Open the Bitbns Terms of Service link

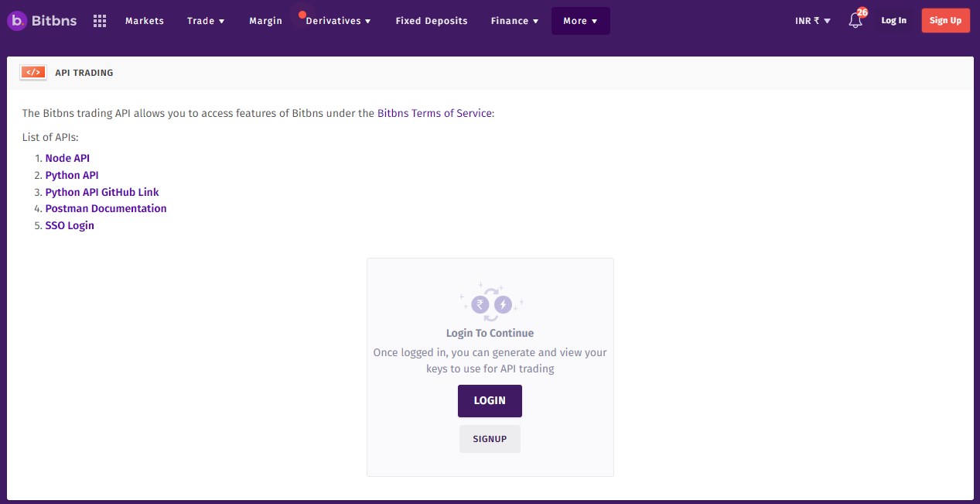tap(435, 113)
